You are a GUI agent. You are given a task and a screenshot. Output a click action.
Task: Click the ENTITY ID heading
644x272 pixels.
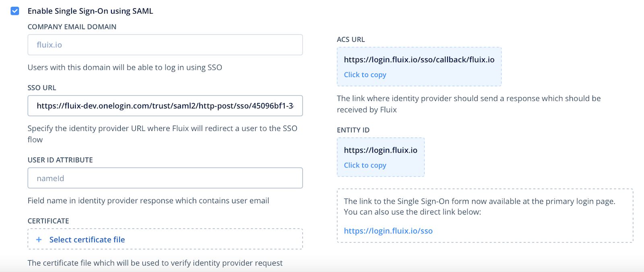point(353,130)
